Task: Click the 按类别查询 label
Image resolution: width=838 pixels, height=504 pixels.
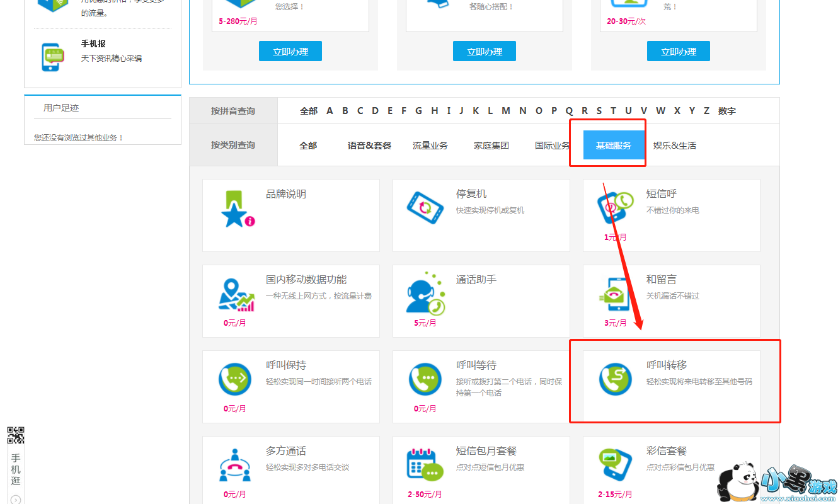Action: [233, 146]
